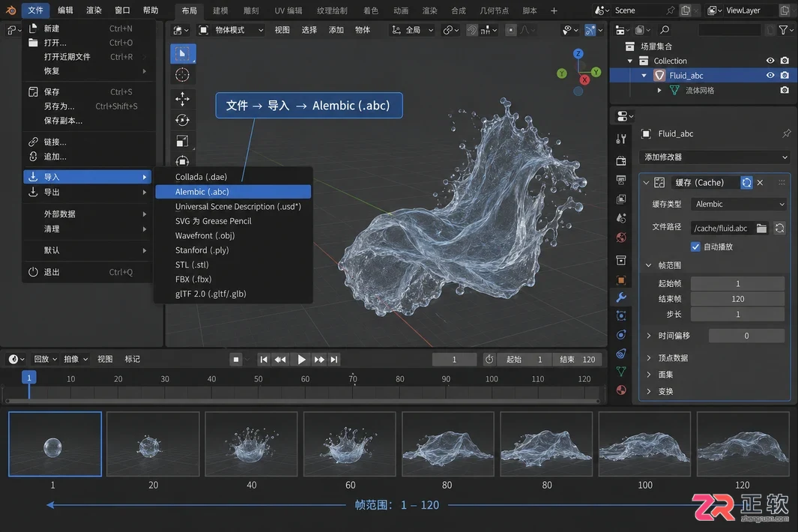Viewport: 798px width, 532px height.
Task: Open the Material properties tab
Action: tap(621, 390)
